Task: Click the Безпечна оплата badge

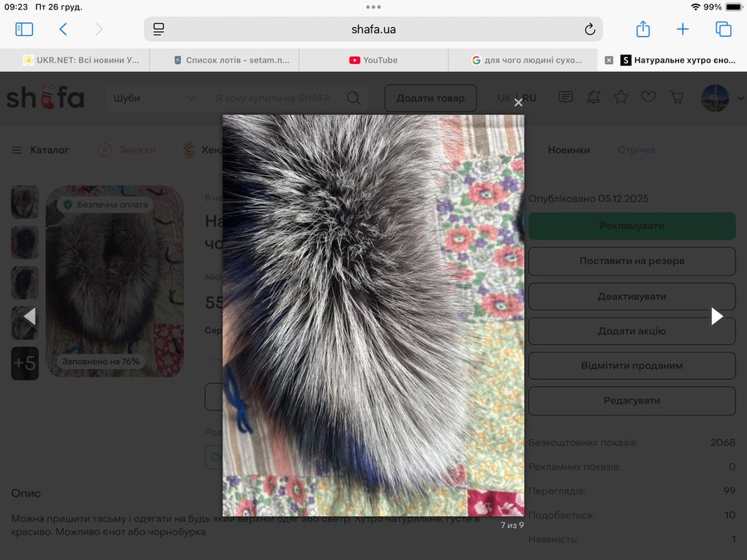Action: coord(106,205)
